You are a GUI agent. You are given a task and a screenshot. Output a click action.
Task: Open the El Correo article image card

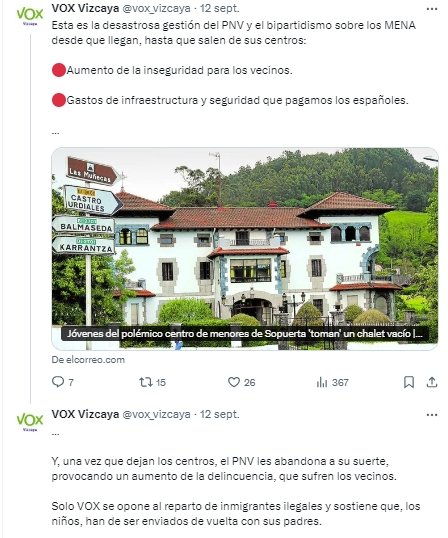[x=245, y=249]
